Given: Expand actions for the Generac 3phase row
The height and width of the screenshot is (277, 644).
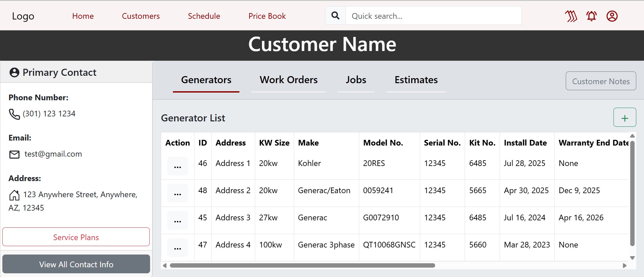Looking at the screenshot, I should click(x=178, y=247).
